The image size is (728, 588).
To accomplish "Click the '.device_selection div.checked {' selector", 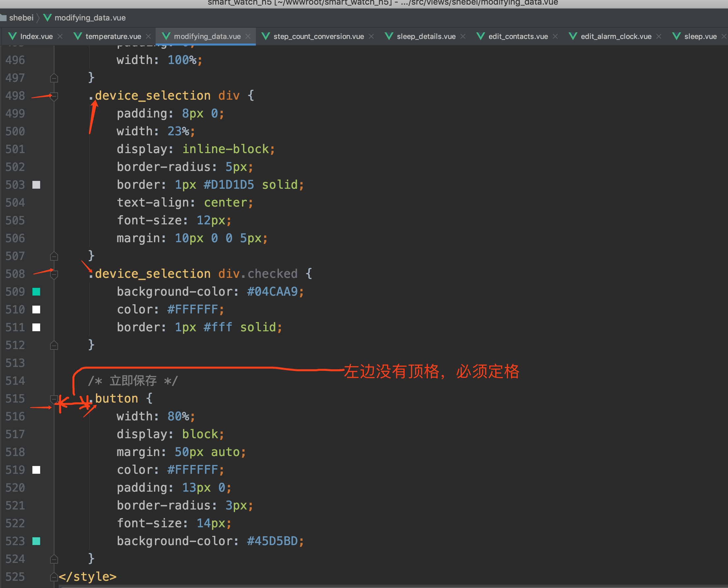I will (x=200, y=274).
